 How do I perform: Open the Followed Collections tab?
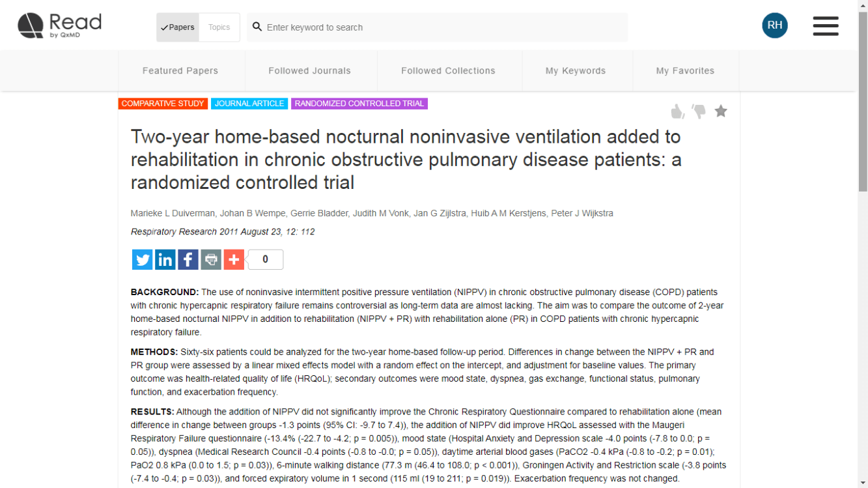tap(448, 71)
